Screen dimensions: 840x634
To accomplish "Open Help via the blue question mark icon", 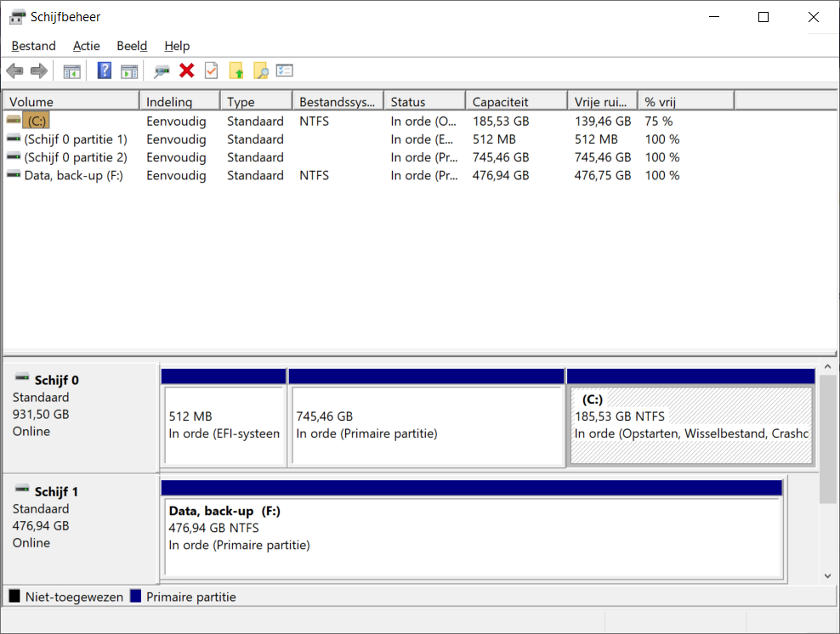I will [105, 71].
